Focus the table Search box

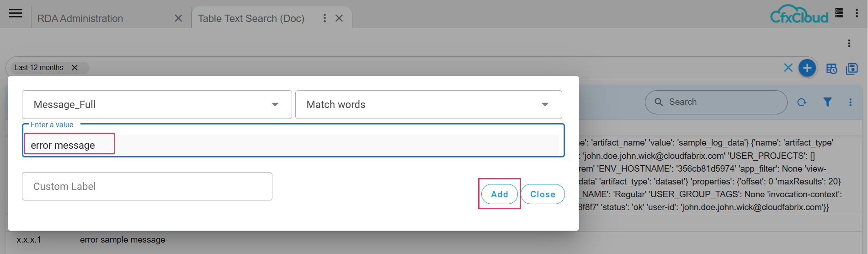point(722,102)
